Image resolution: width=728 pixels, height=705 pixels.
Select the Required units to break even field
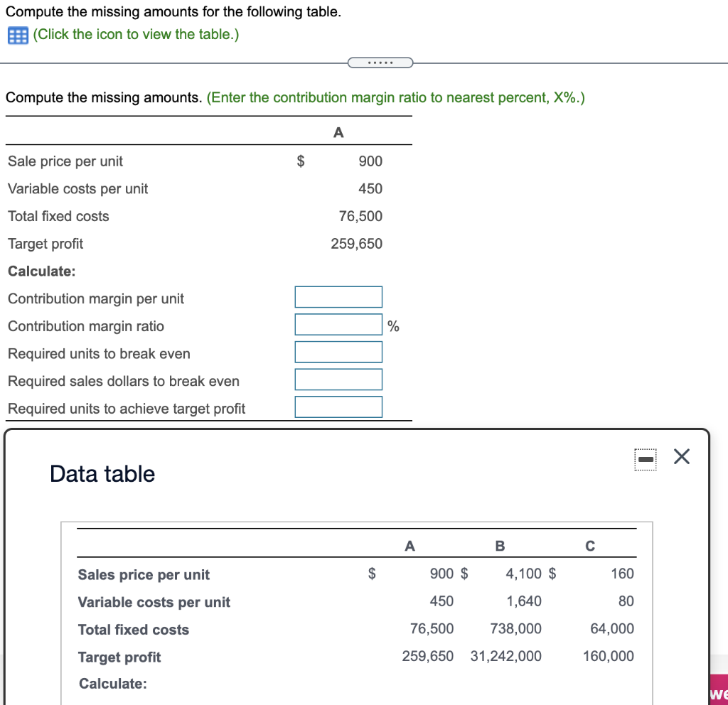tap(338, 352)
